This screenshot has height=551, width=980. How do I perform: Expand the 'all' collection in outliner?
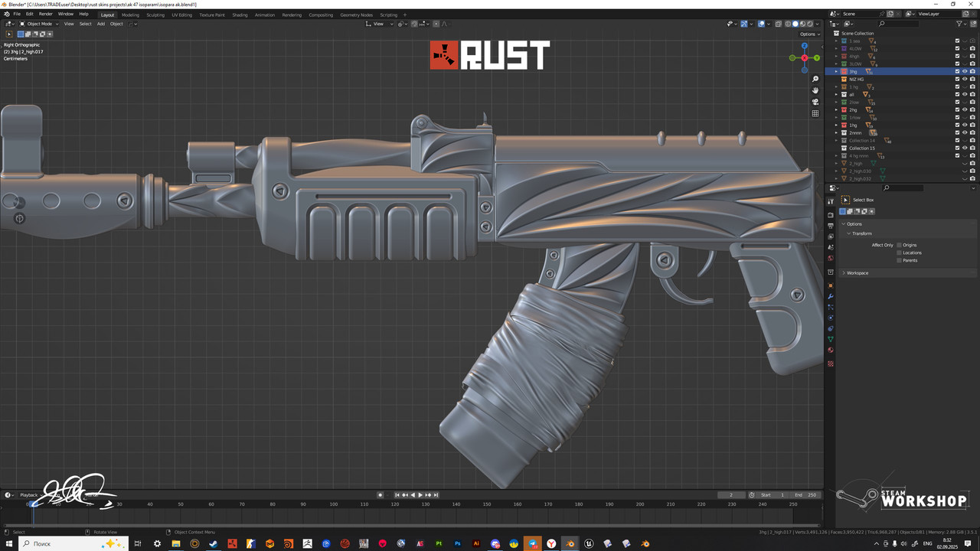coord(836,94)
